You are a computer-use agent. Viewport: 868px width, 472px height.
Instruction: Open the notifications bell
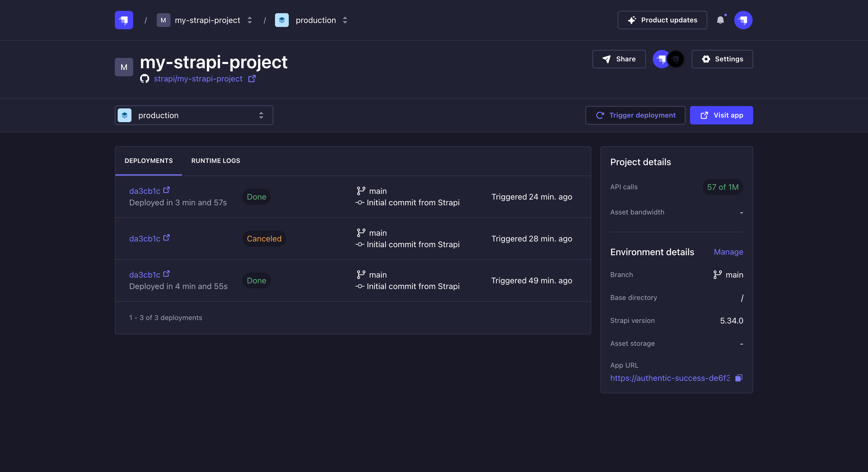[x=721, y=20]
